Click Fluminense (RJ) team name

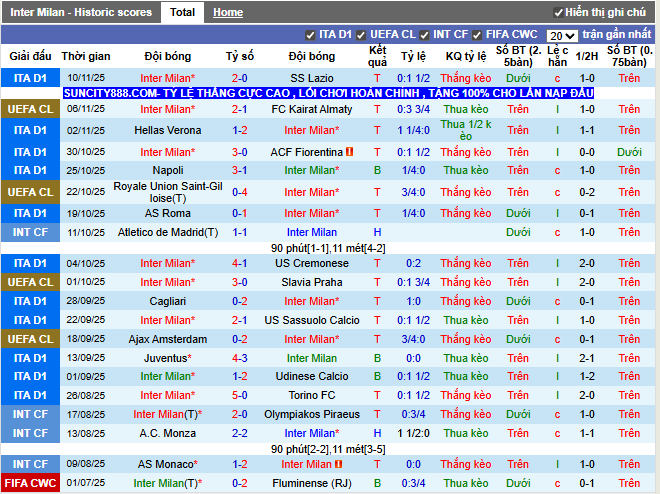[312, 483]
